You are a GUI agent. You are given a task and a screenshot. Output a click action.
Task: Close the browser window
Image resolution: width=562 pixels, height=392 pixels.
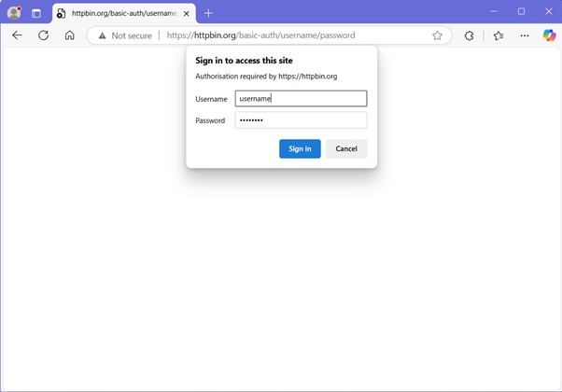pyautogui.click(x=548, y=11)
